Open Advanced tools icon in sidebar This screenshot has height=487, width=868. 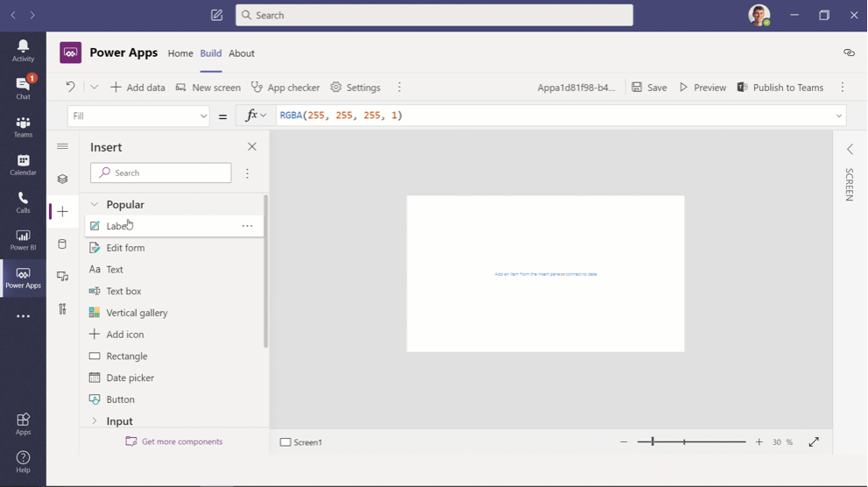[x=62, y=309]
